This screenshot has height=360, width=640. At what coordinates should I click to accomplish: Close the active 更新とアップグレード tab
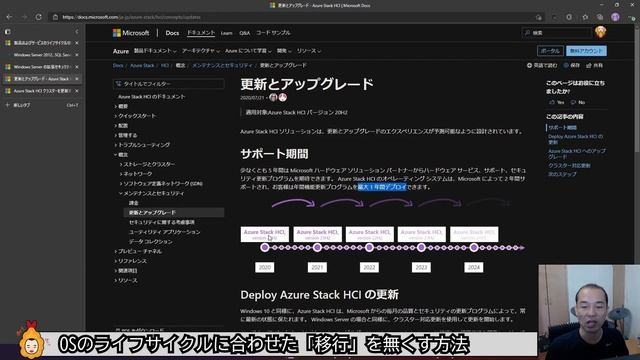pos(77,79)
